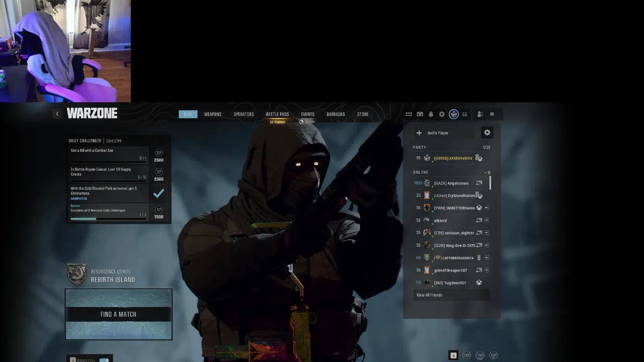Click the bonus daily challenges progress bar
644x362 pixels.
coord(108,218)
